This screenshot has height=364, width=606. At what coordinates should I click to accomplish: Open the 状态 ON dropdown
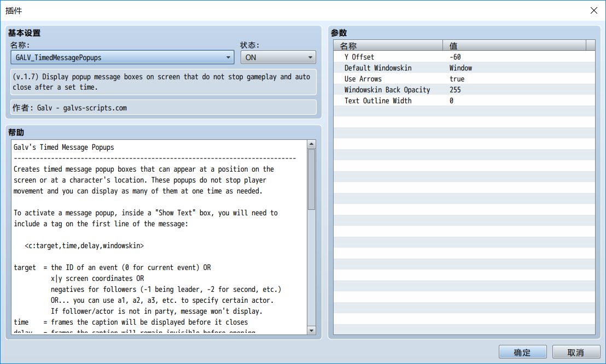(x=278, y=57)
